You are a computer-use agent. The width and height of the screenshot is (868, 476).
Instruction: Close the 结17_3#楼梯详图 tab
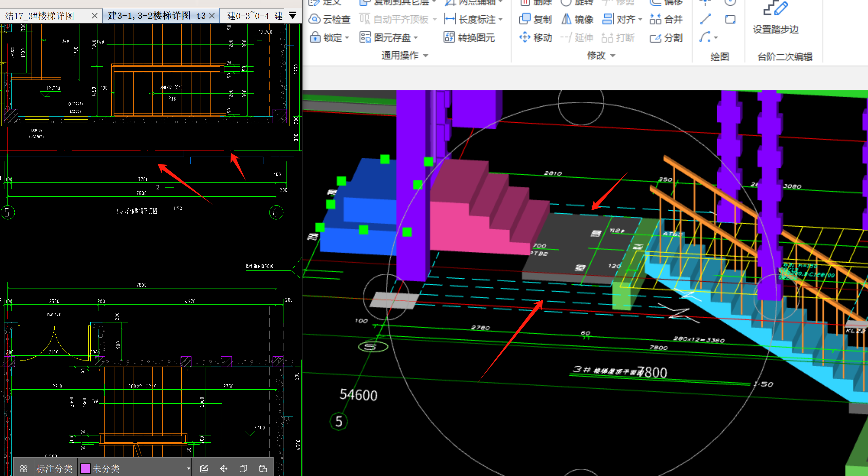coord(95,16)
